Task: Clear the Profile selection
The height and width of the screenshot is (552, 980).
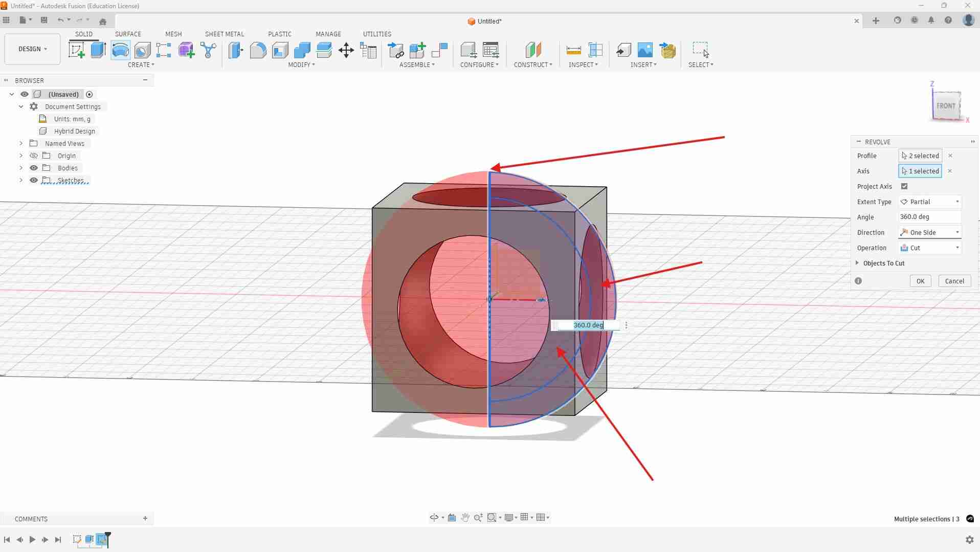Action: point(950,156)
